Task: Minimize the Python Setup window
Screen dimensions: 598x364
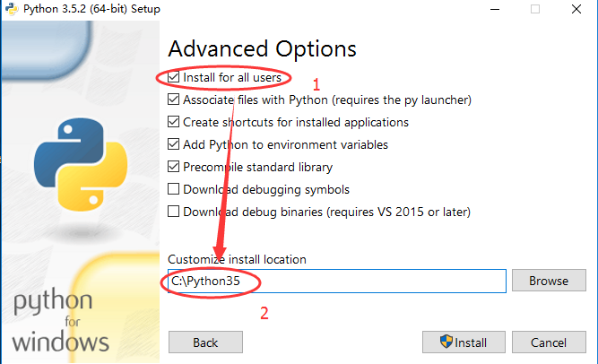Action: pyautogui.click(x=495, y=9)
